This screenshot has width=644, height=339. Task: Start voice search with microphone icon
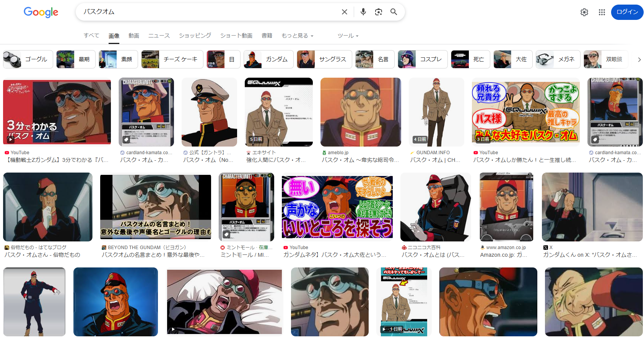click(x=363, y=12)
